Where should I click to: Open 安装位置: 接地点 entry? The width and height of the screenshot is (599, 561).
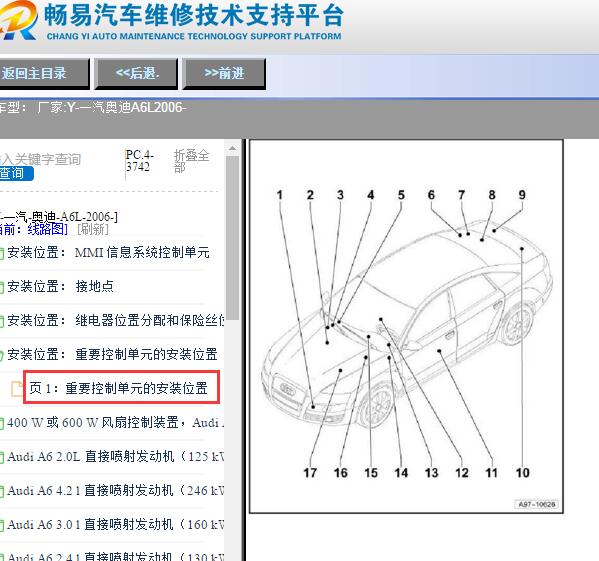[60, 286]
